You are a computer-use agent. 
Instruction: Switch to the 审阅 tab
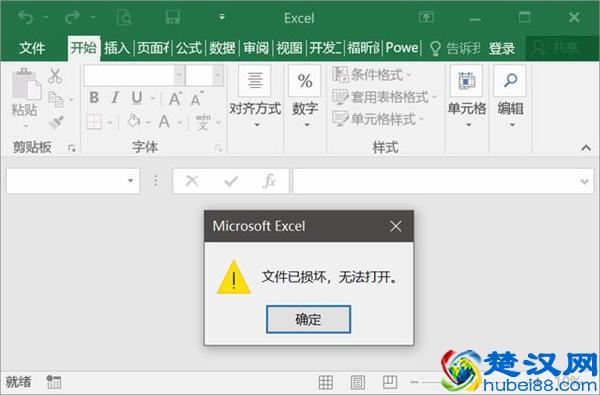[256, 48]
